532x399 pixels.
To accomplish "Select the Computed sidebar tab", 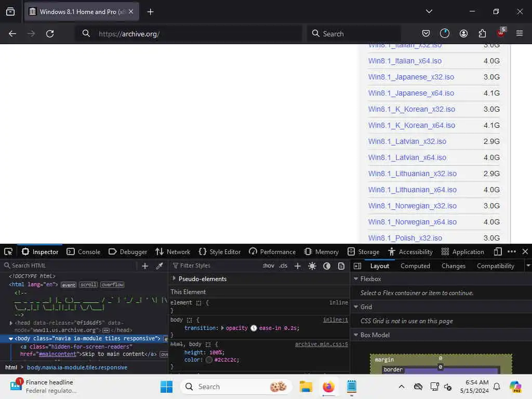I will (x=415, y=266).
